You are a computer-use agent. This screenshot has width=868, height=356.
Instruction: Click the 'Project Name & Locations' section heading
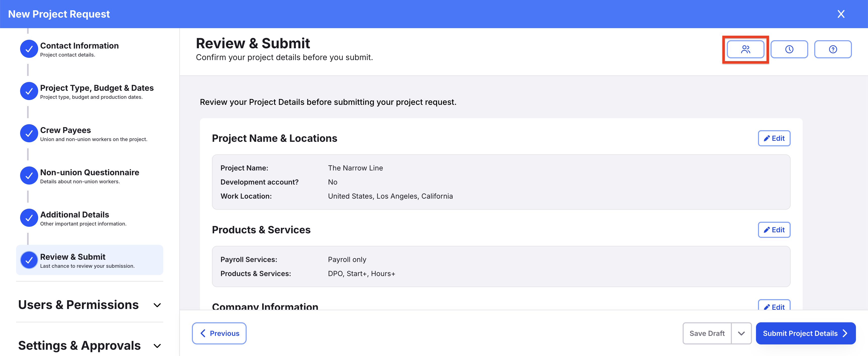tap(274, 138)
